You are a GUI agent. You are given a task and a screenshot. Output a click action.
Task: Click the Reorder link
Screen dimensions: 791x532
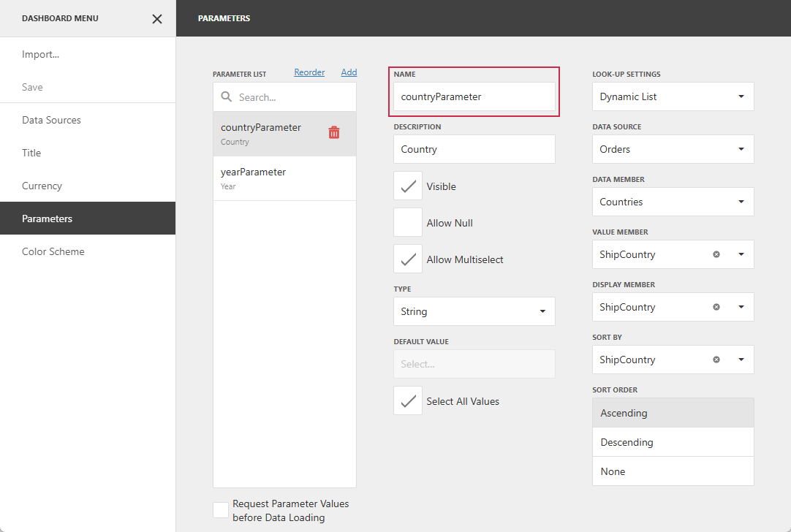click(309, 72)
